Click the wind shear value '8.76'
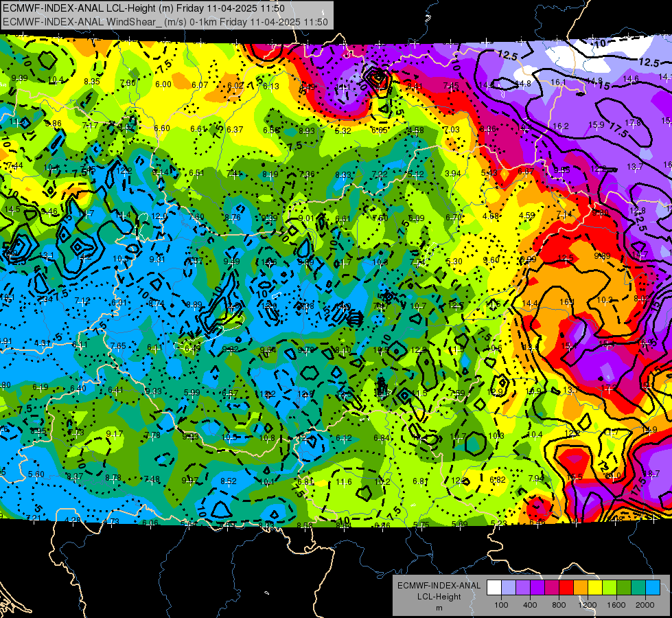The image size is (672, 618). point(232,218)
